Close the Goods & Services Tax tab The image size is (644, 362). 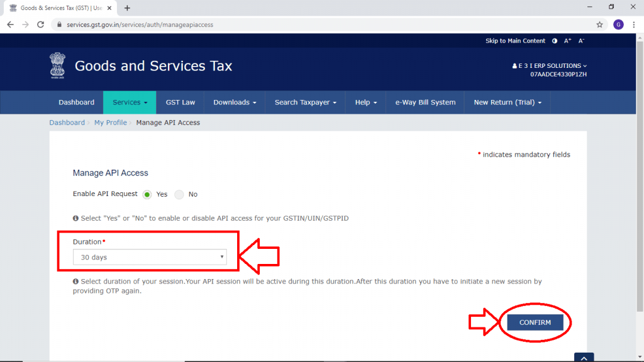click(109, 8)
